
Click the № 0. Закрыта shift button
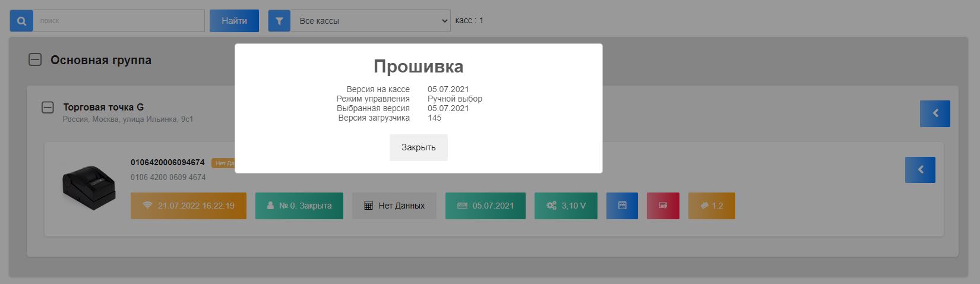(x=299, y=206)
